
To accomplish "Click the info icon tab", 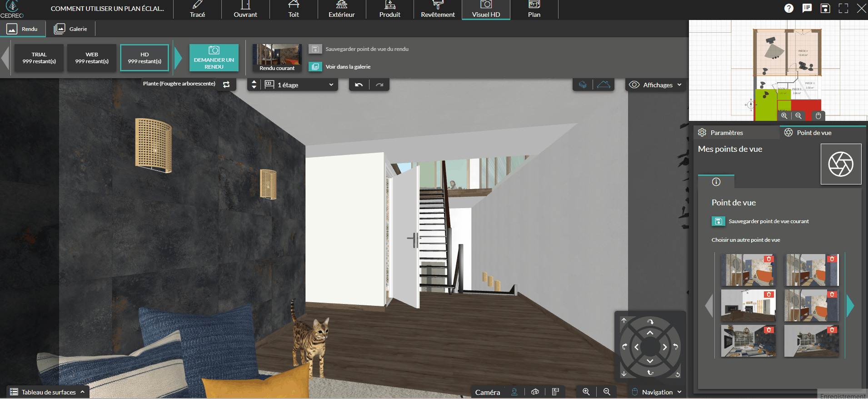I will [x=716, y=182].
